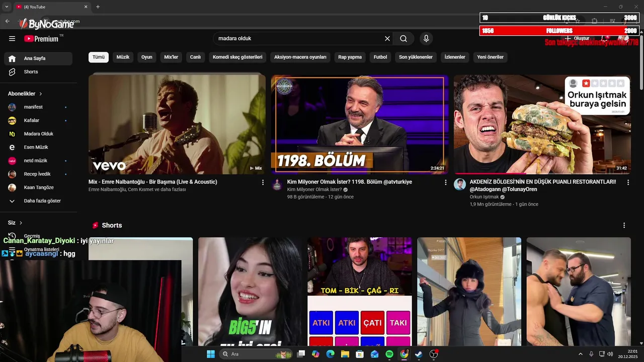Open options for the Bir Başıma Mix video

coord(263,183)
